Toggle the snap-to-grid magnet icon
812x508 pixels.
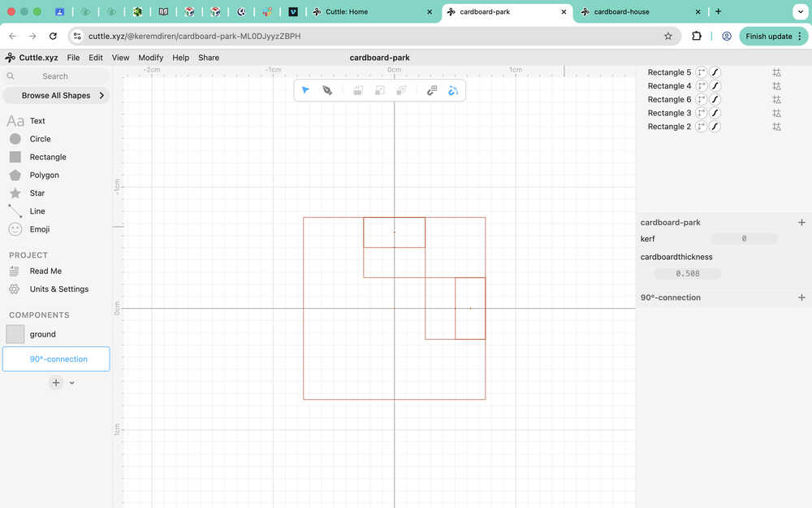point(432,90)
